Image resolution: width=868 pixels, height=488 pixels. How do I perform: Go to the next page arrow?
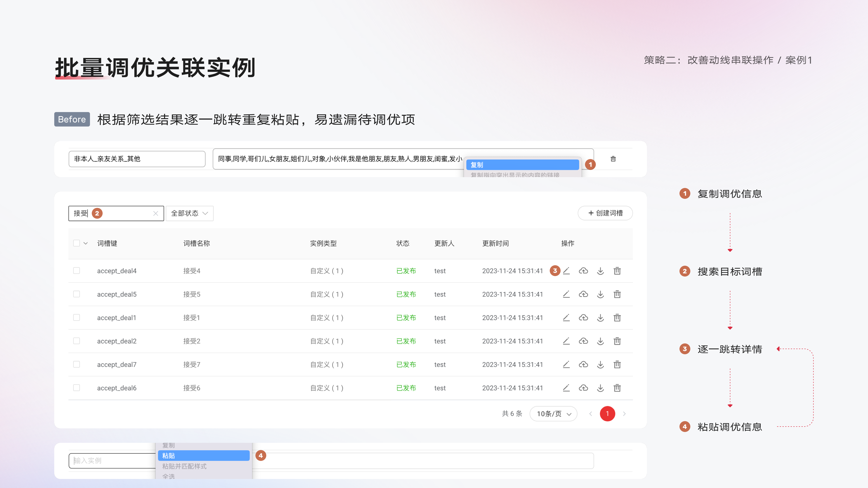pyautogui.click(x=624, y=414)
